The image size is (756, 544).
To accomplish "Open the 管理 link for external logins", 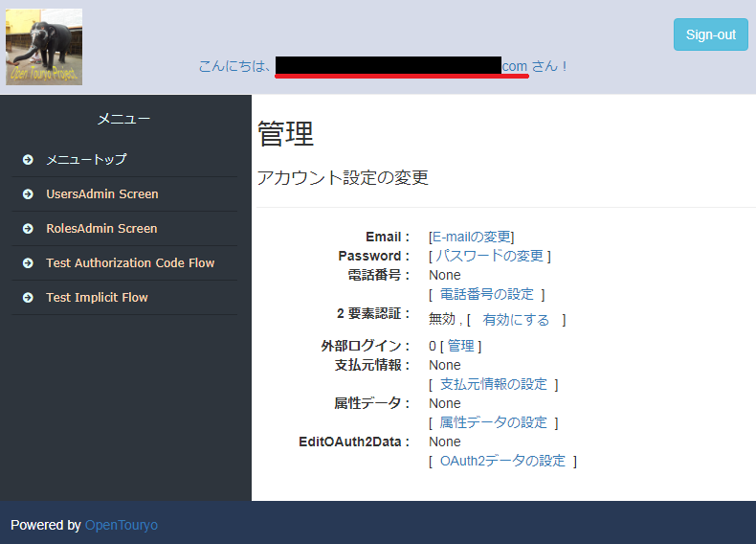I will point(460,346).
